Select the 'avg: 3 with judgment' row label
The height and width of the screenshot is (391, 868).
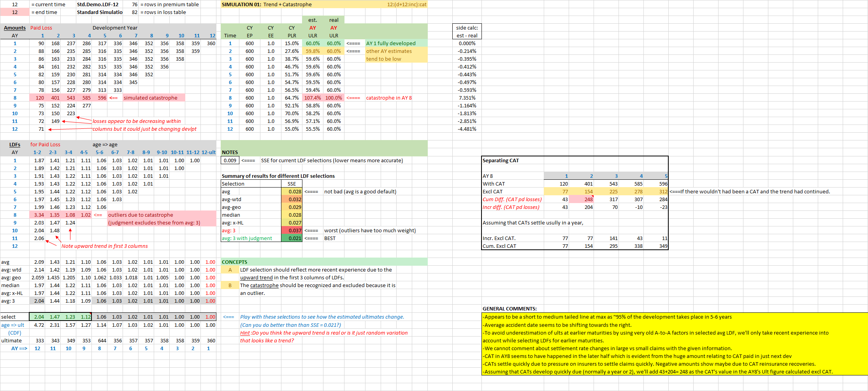click(247, 238)
